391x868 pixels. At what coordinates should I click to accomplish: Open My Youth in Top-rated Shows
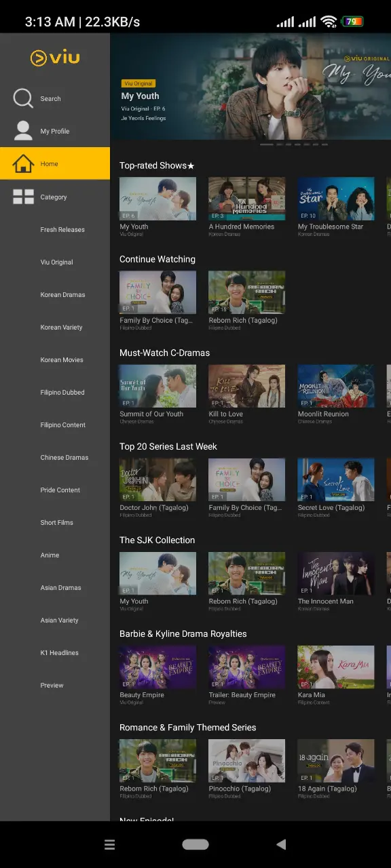(x=157, y=199)
